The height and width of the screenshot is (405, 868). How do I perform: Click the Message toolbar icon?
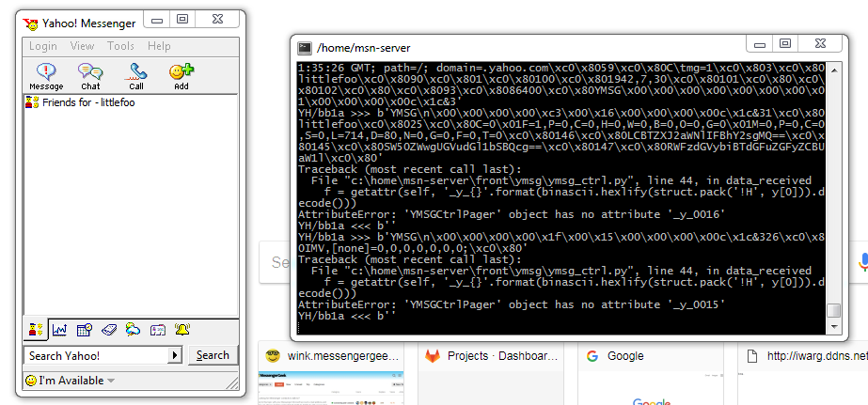[46, 76]
